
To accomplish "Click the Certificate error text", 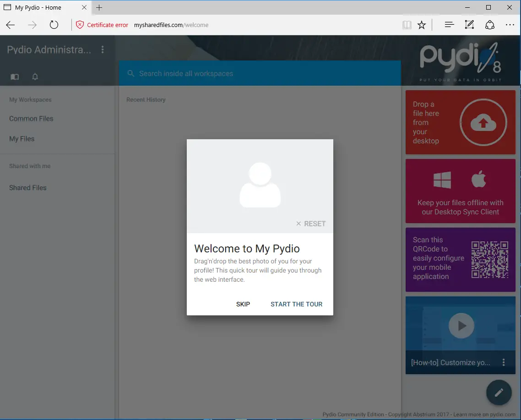I will [107, 25].
